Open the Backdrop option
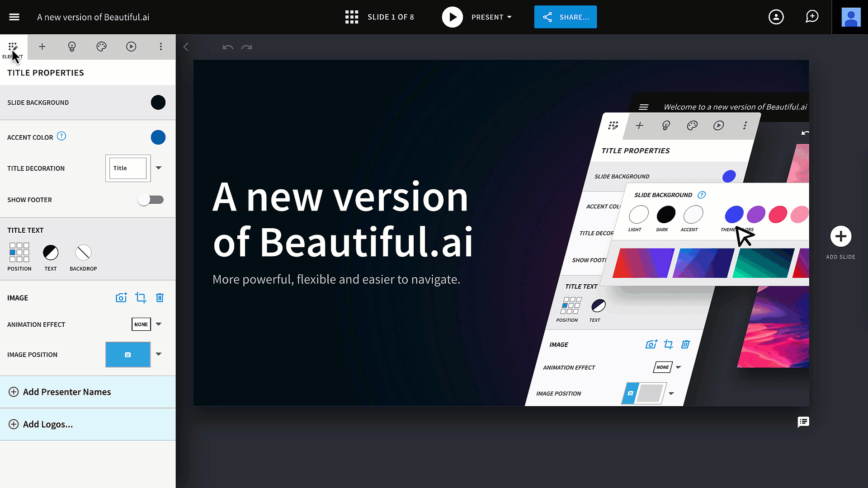 coord(83,253)
